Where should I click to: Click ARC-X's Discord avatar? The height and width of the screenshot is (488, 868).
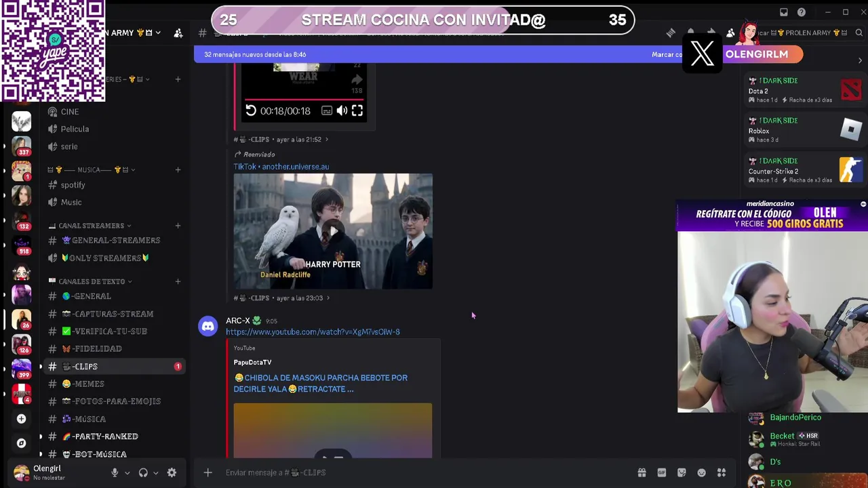point(208,327)
